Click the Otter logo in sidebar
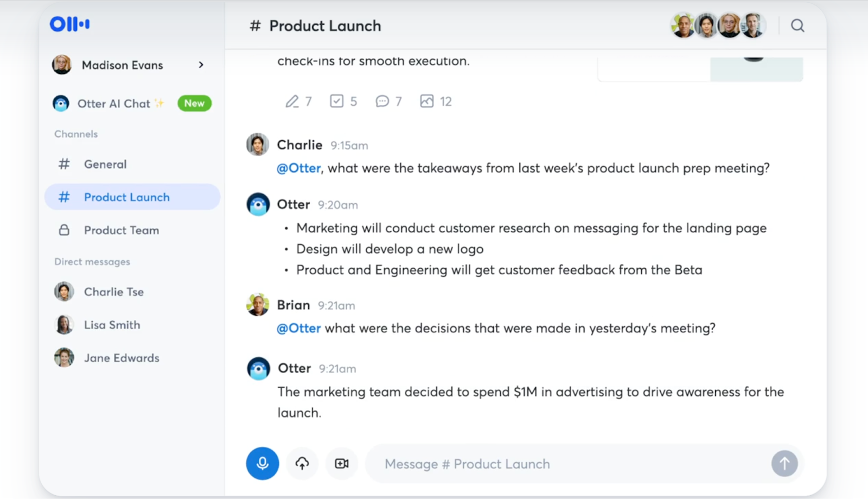 pos(70,24)
